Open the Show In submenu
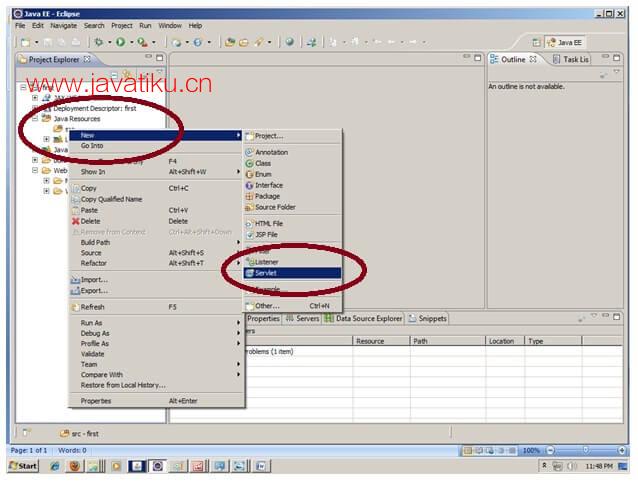Screen dimensions: 638x482 pos(156,172)
